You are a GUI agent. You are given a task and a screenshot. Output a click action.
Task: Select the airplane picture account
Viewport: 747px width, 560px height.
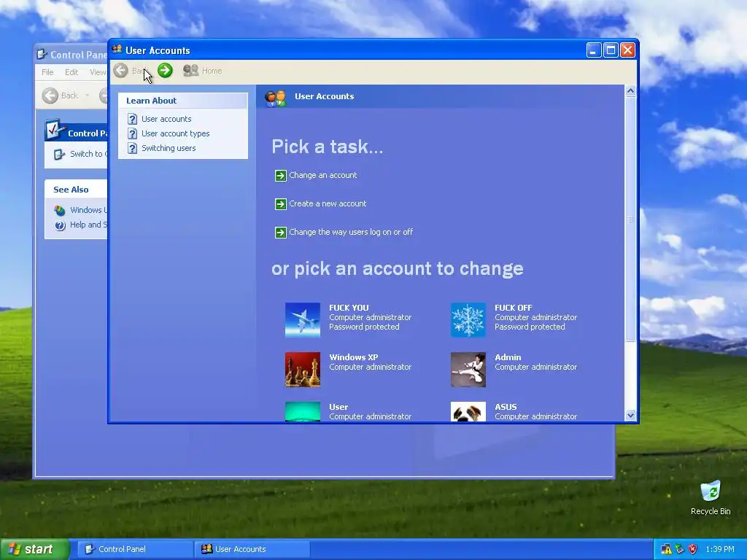[x=303, y=320]
